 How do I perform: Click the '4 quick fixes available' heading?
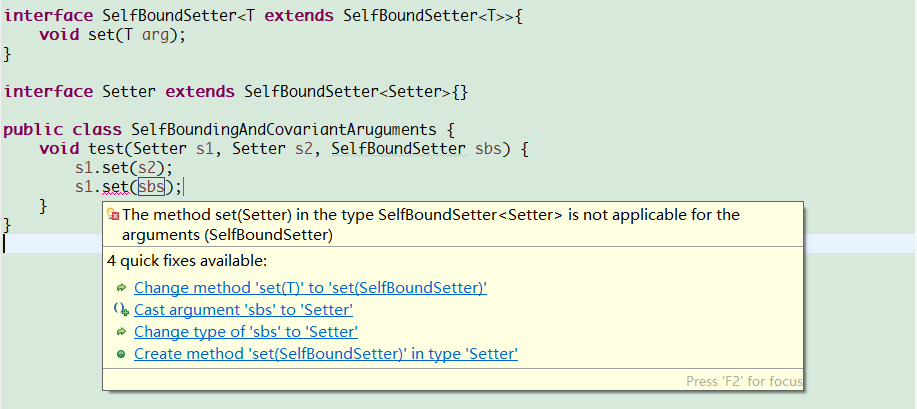tap(187, 261)
